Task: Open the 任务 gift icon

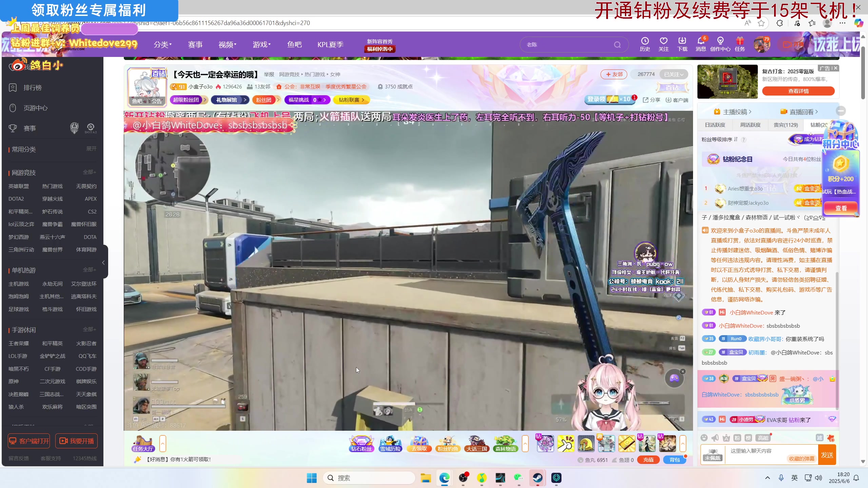Action: [740, 44]
